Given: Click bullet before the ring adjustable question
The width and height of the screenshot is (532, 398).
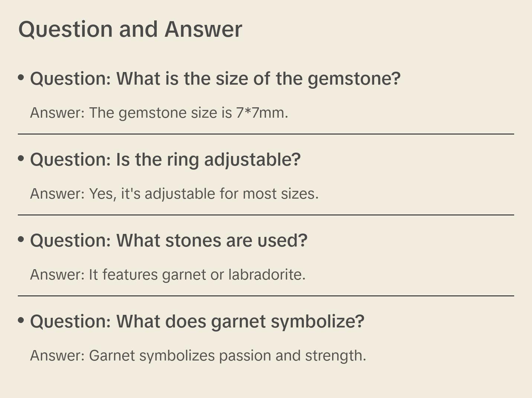Looking at the screenshot, I should coord(21,159).
